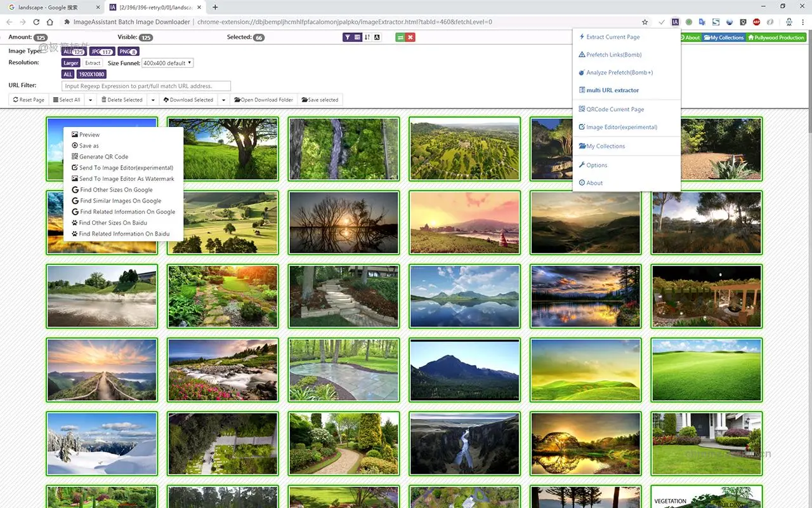Click the URL Filter regexp input field

pyautogui.click(x=146, y=86)
